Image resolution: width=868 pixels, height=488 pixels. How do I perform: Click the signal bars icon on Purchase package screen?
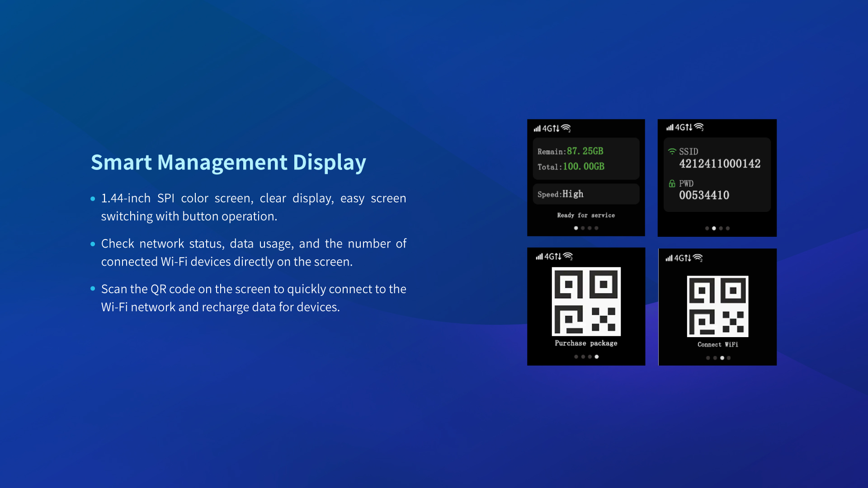pyautogui.click(x=539, y=257)
